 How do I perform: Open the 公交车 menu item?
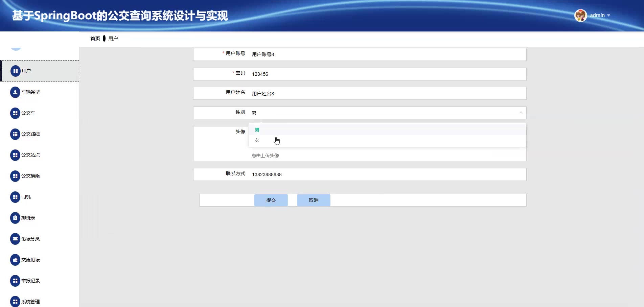coord(40,113)
